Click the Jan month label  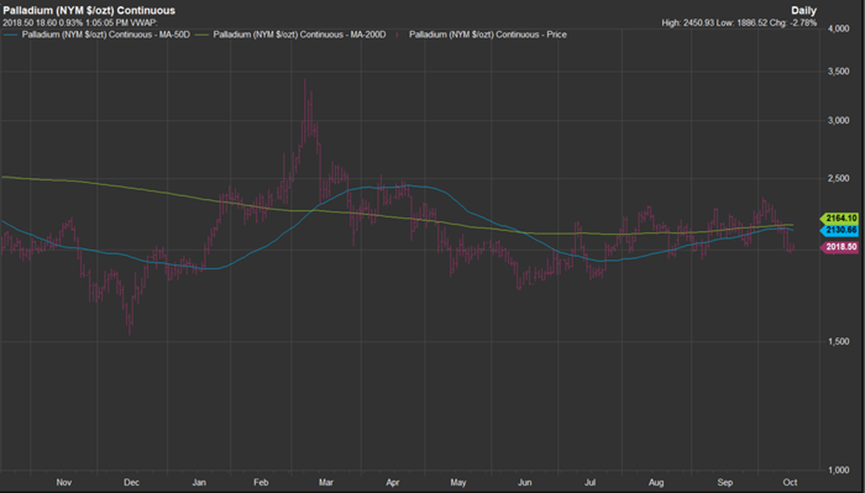[x=199, y=483]
